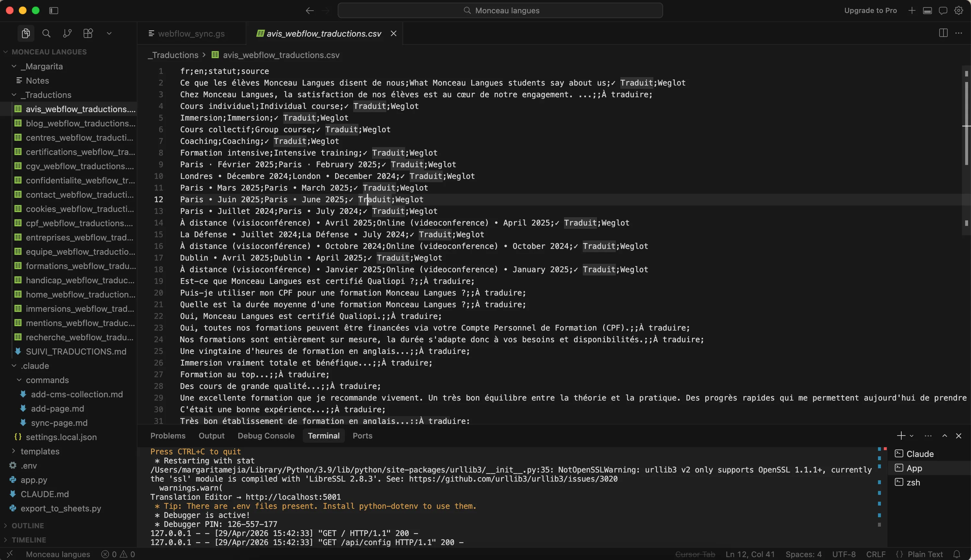
Task: Open the Source Control view icon
Action: click(x=67, y=33)
